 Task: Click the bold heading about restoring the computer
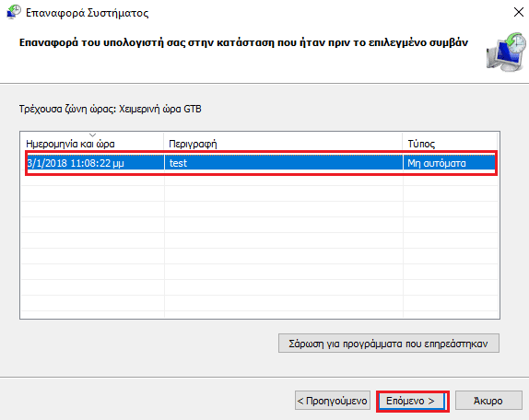(x=243, y=42)
